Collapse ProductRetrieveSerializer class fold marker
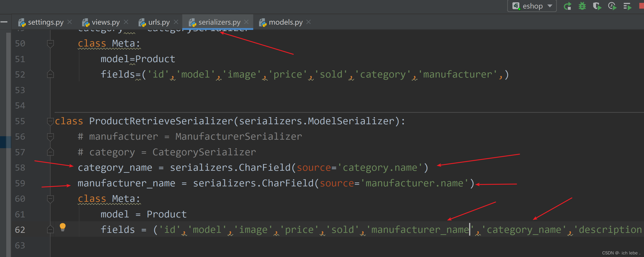Viewport: 644px width, 257px height. tap(50, 121)
